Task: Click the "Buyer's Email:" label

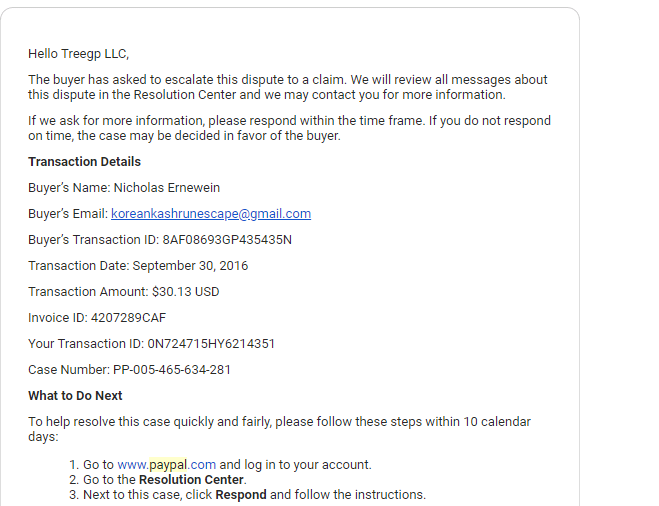Action: [68, 213]
